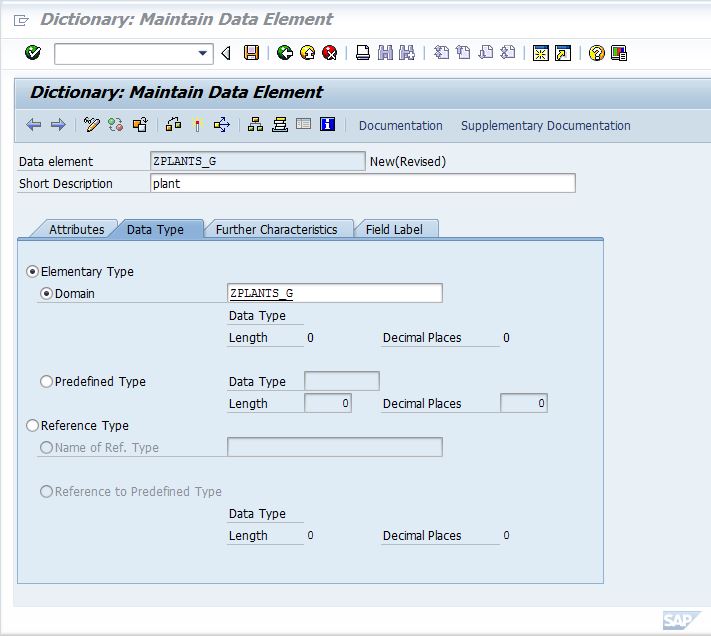This screenshot has height=636, width=711.
Task: Click the Short Description field
Action: [x=363, y=183]
